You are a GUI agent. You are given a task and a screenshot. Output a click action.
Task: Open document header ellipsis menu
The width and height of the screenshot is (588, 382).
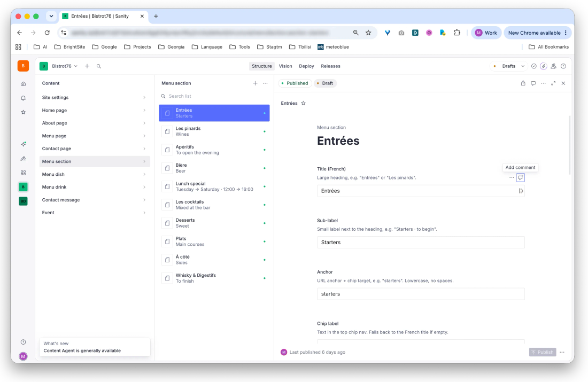pos(544,83)
